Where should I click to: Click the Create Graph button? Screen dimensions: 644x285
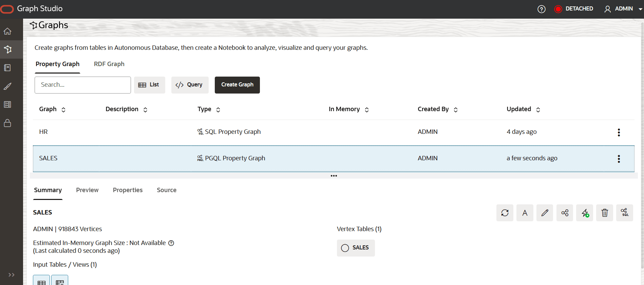237,85
